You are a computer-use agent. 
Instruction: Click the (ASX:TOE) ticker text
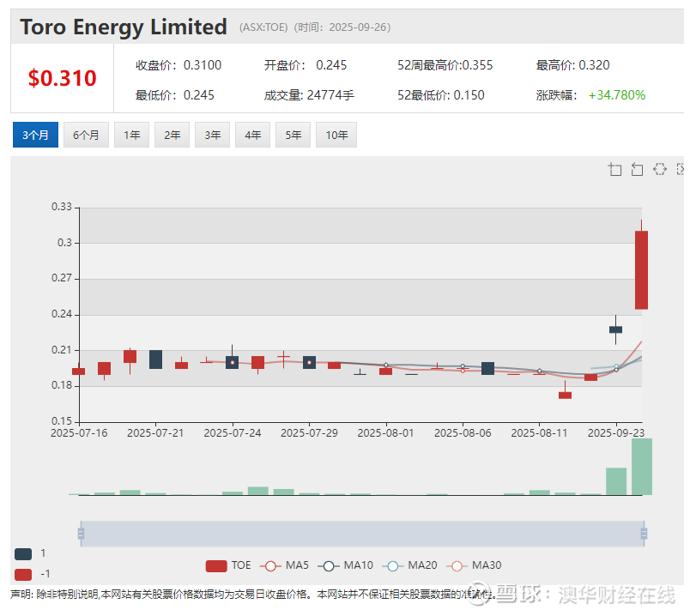263,27
